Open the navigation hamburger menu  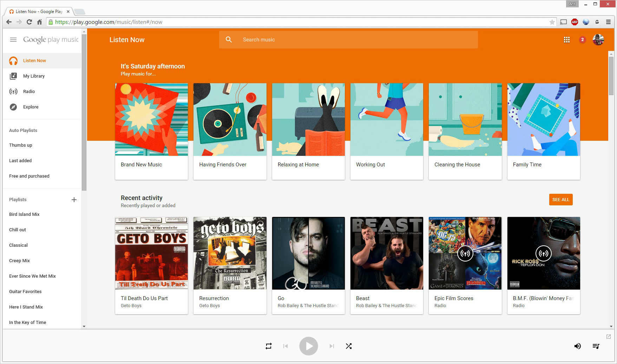[13, 40]
